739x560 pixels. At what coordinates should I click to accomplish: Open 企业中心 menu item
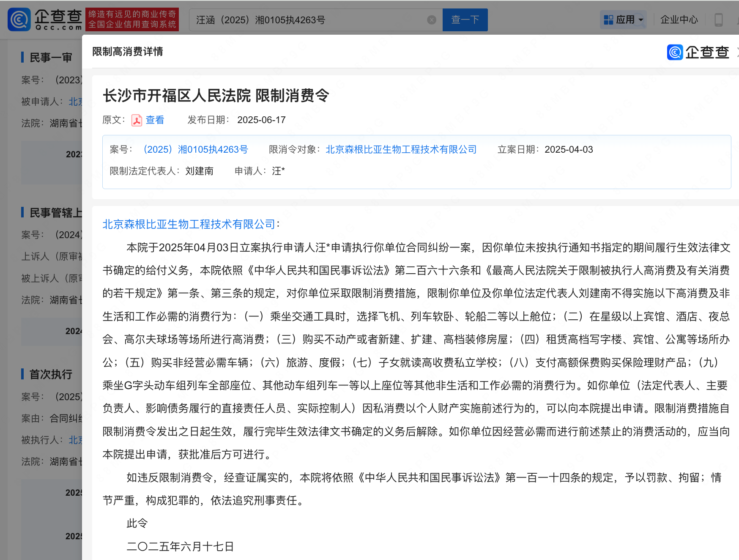[x=679, y=19]
